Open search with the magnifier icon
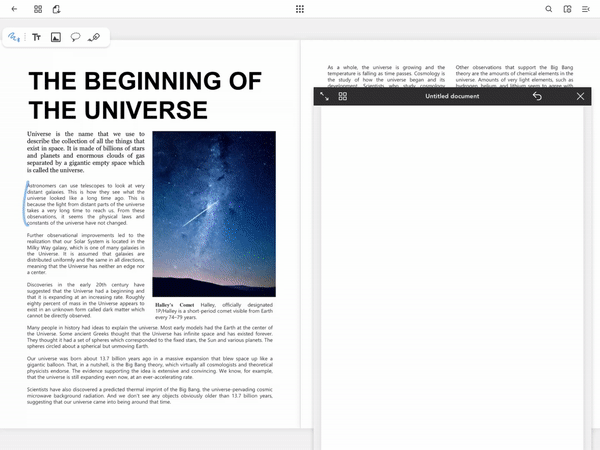 click(548, 9)
